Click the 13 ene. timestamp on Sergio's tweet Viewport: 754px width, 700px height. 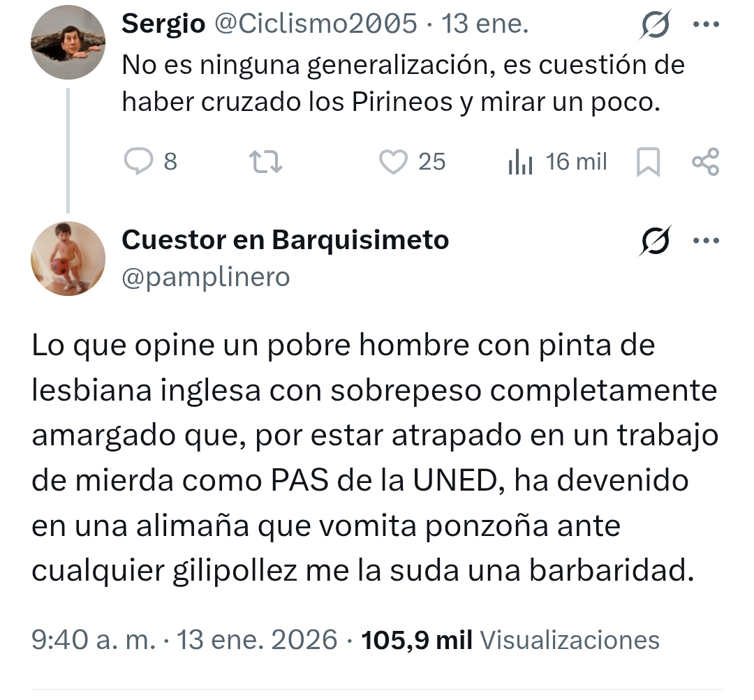point(486,24)
